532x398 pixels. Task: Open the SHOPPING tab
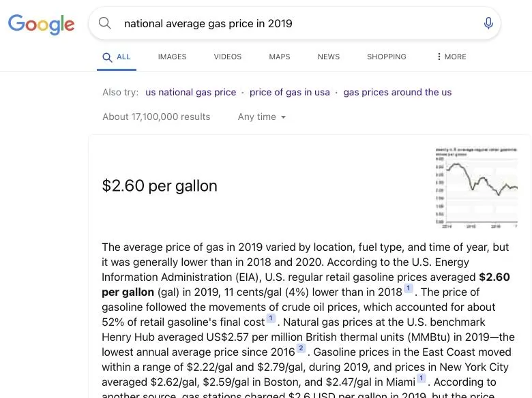click(x=387, y=57)
